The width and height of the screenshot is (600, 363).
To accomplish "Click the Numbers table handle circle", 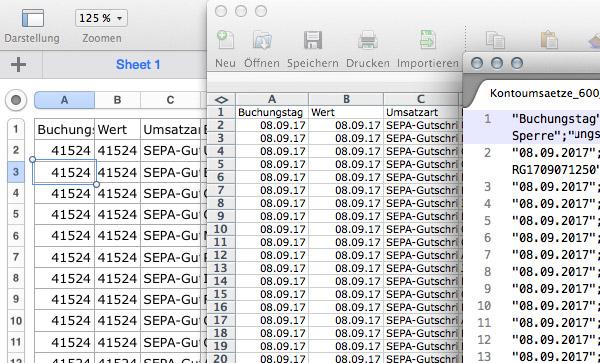I will click(x=16, y=100).
